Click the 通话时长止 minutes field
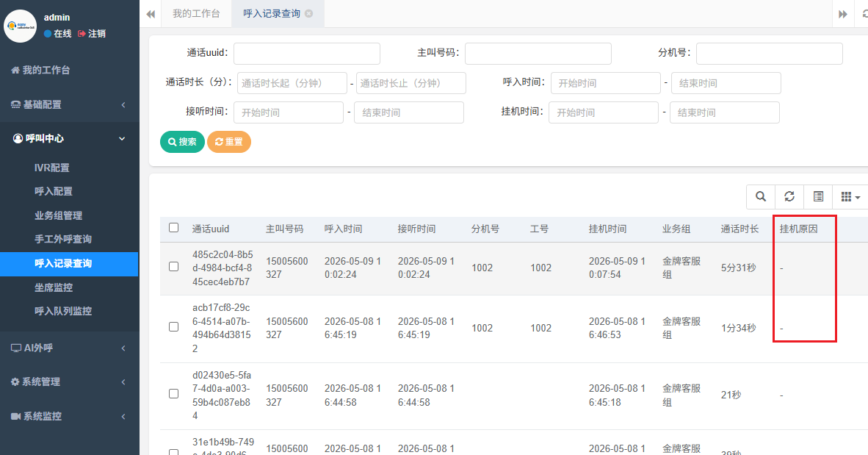Image resolution: width=868 pixels, height=455 pixels. 411,83
